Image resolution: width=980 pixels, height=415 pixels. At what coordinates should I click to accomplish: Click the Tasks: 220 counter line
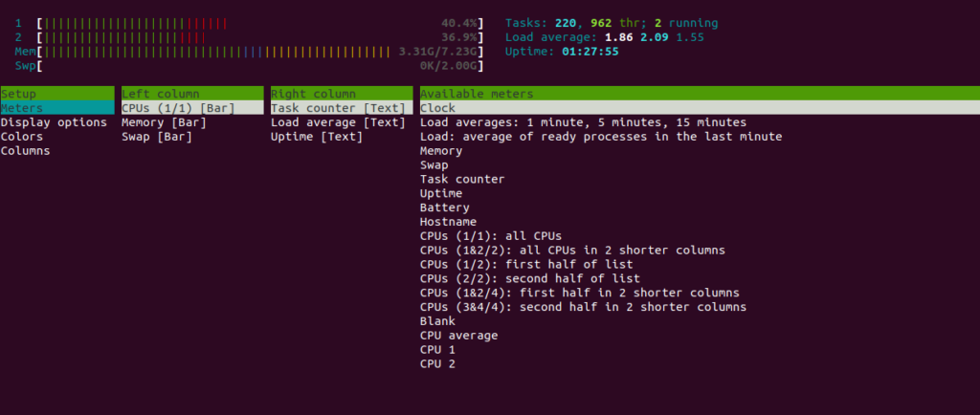coord(612,23)
